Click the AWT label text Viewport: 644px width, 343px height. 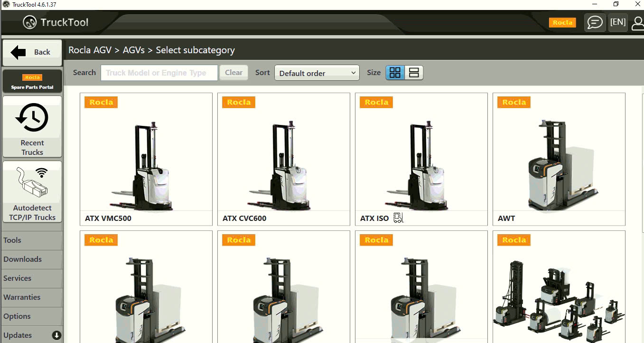pos(506,219)
